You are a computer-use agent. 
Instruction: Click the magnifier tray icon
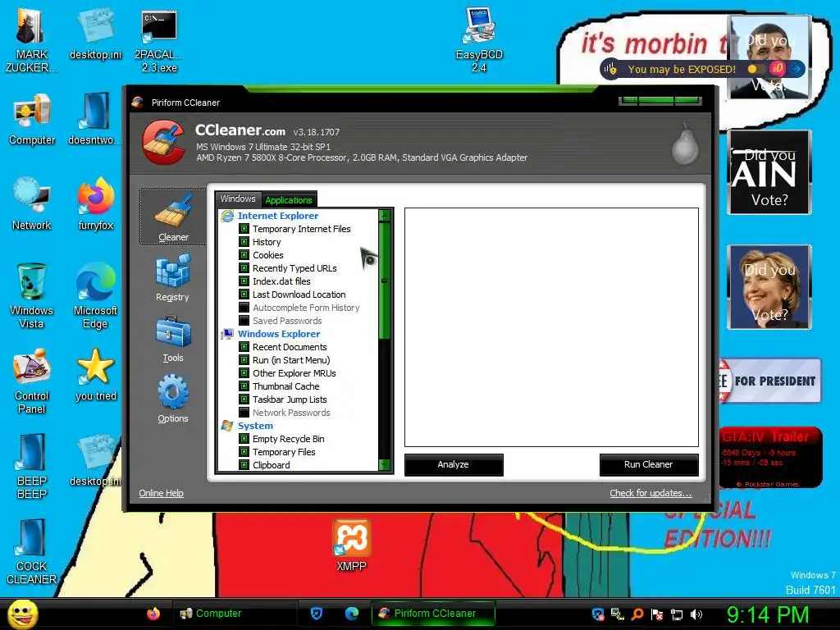pos(637,614)
